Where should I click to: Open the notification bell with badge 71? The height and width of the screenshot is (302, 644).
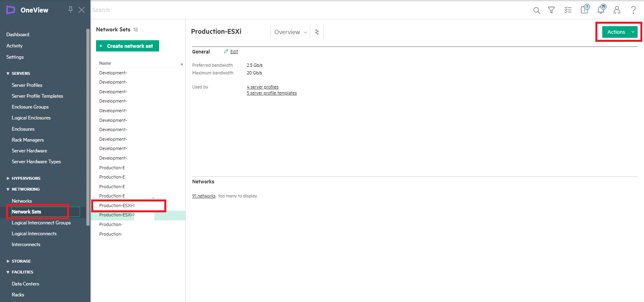tap(601, 9)
